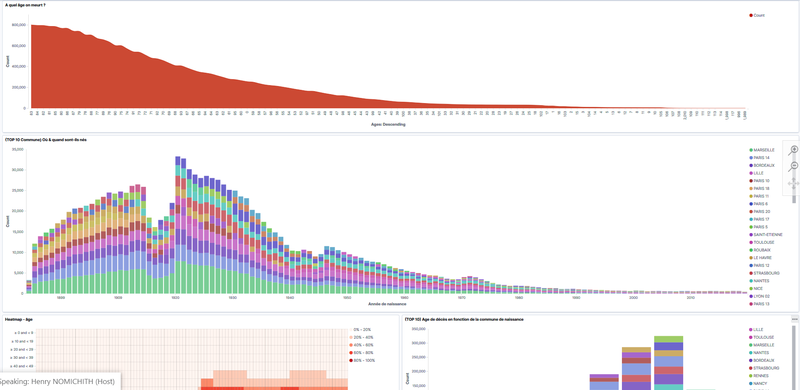Toggle PARIS 14 legend entry
800x390 pixels.
point(759,158)
